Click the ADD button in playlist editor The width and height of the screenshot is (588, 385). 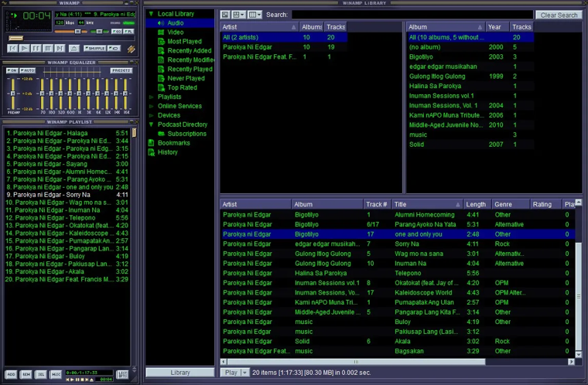coord(12,374)
